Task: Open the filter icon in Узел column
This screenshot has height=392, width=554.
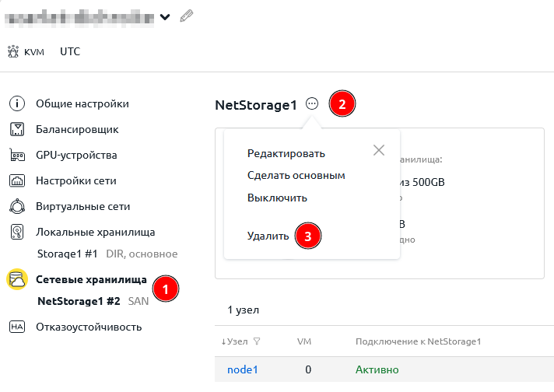Action: click(257, 341)
